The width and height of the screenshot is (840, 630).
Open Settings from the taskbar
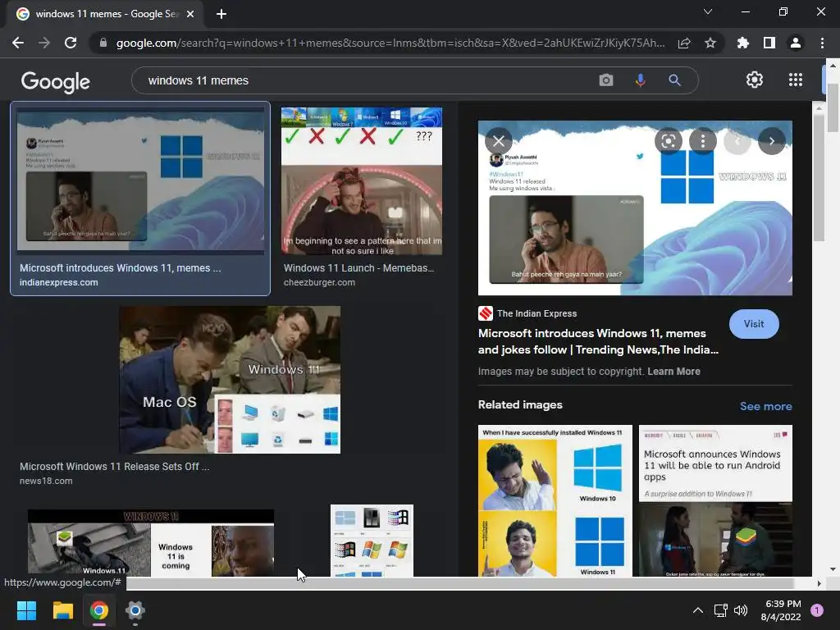click(135, 610)
